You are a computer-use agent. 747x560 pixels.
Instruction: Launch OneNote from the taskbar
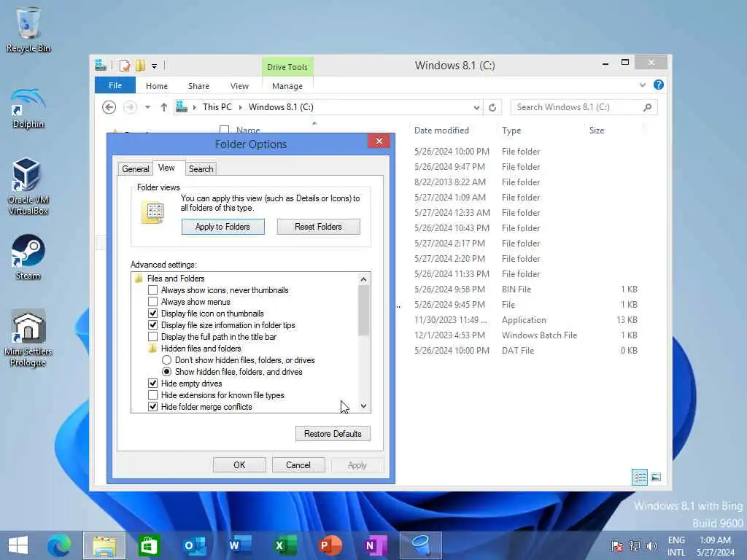pos(376,545)
